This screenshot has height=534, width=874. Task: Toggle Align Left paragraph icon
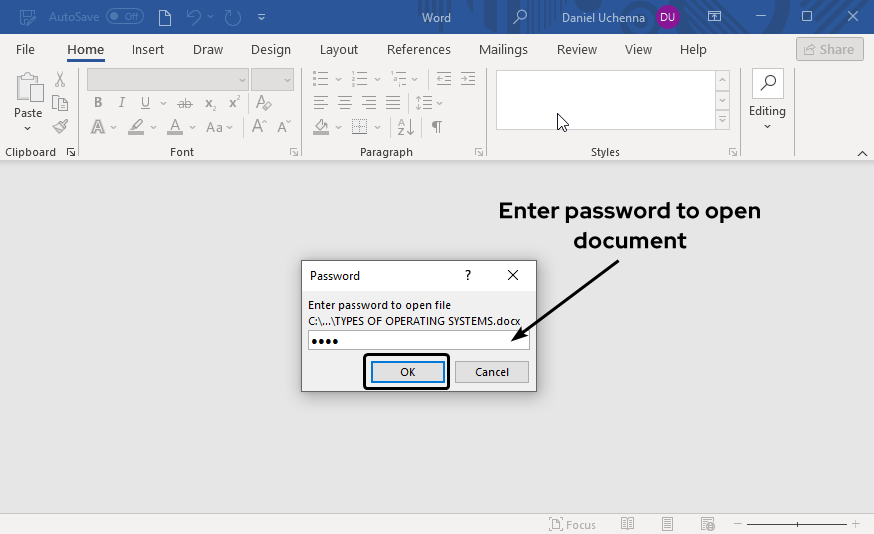pos(321,103)
